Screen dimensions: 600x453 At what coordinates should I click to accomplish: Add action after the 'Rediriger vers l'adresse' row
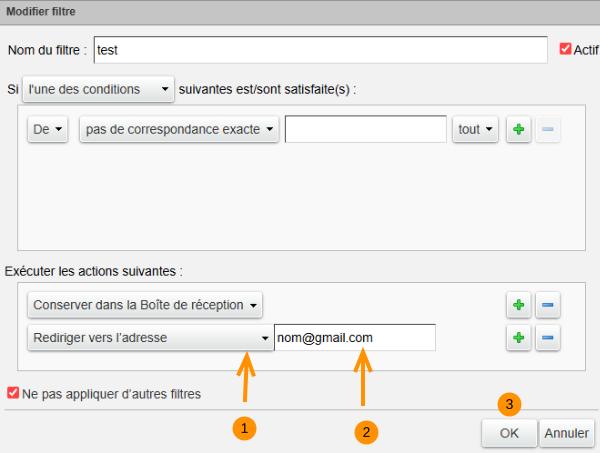coord(518,338)
